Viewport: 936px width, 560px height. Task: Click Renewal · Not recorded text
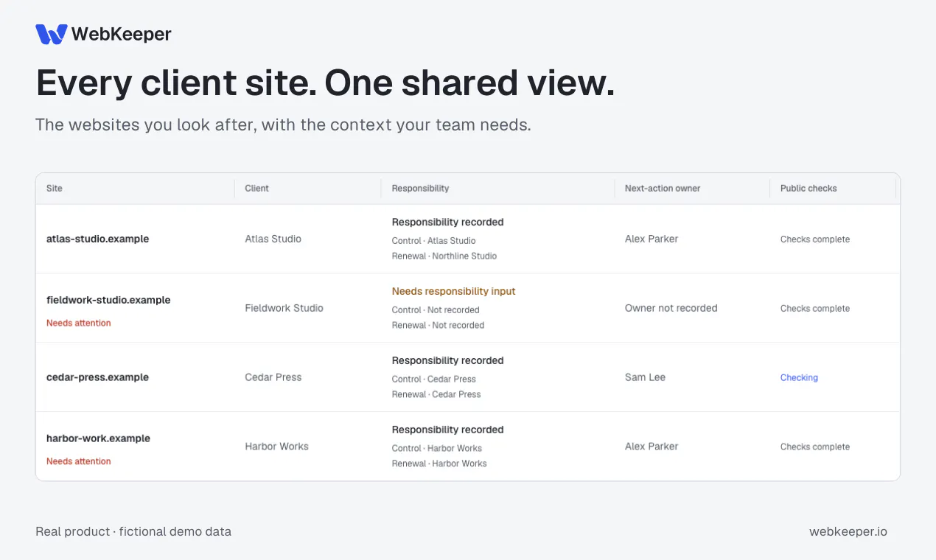[439, 325]
